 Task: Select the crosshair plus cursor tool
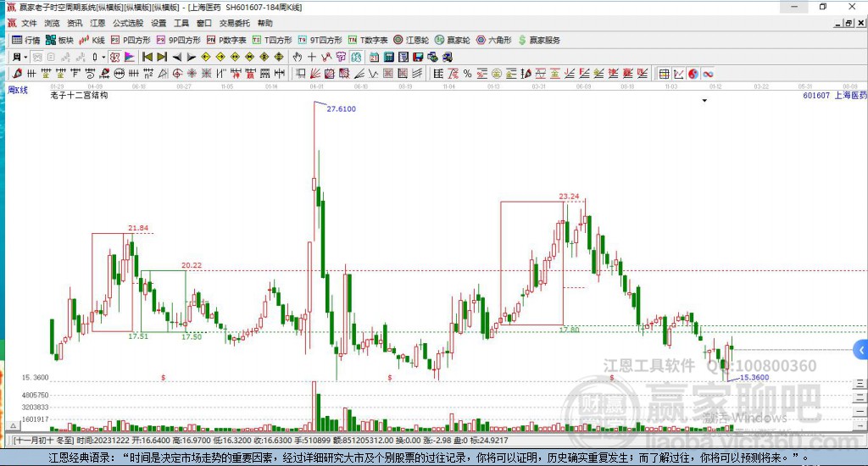coord(312,57)
